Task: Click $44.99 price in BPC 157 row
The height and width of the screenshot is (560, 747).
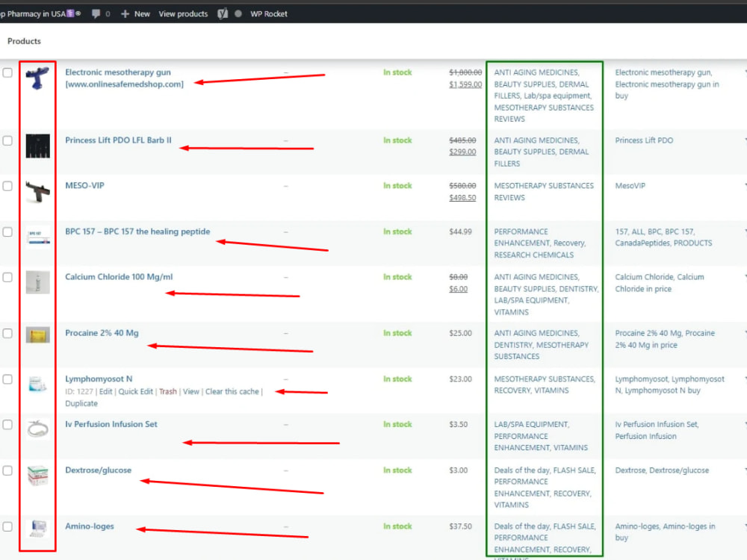Action: pyautogui.click(x=460, y=232)
